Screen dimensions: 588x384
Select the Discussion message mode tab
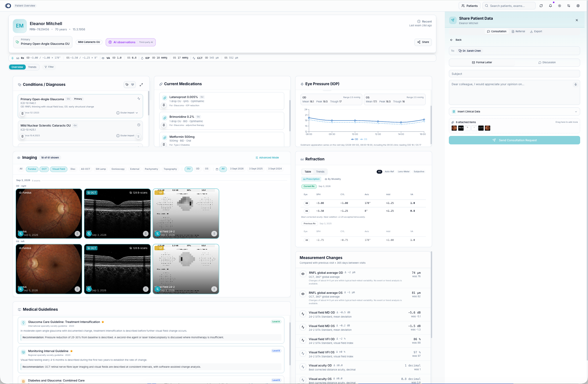547,62
